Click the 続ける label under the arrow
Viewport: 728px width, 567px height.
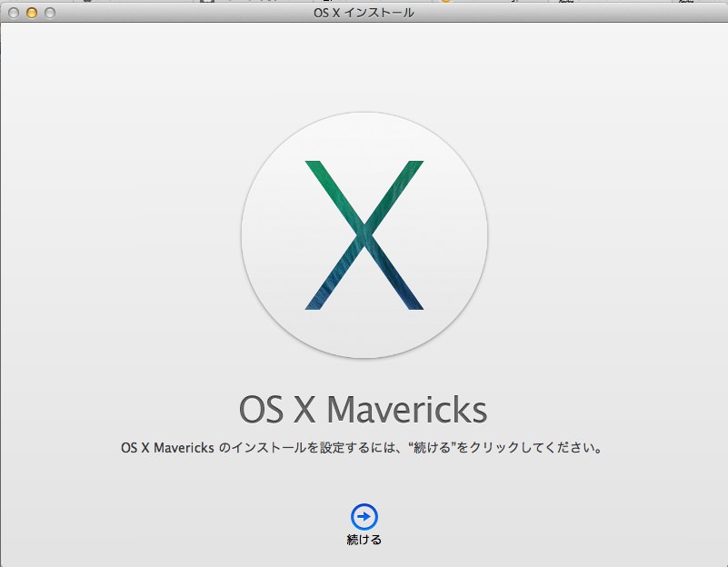(364, 540)
